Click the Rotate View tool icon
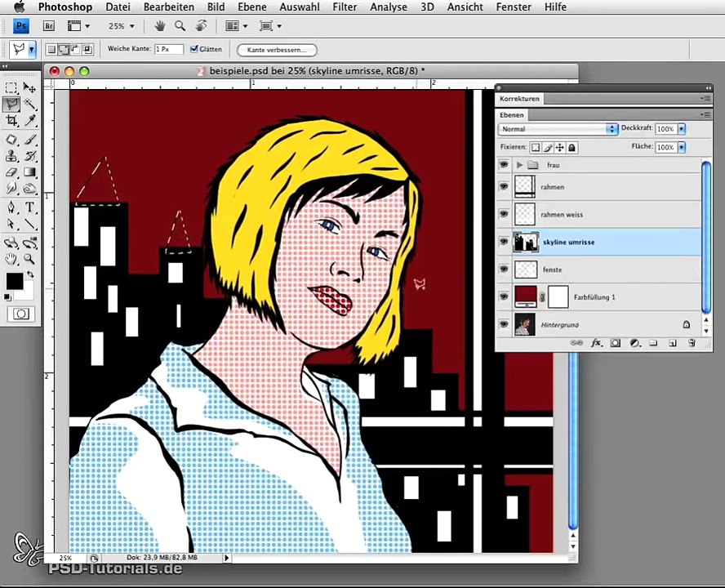This screenshot has height=588, width=725. pos(201,26)
